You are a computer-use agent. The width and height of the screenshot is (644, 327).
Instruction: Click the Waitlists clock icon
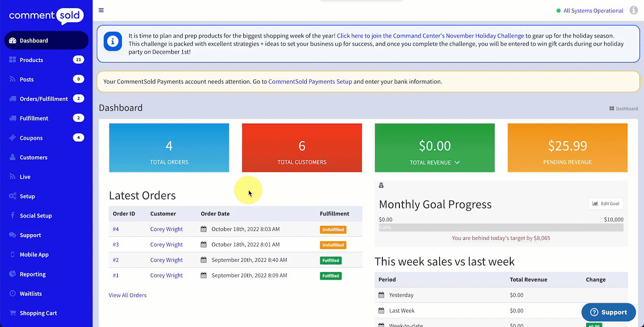[x=13, y=293]
